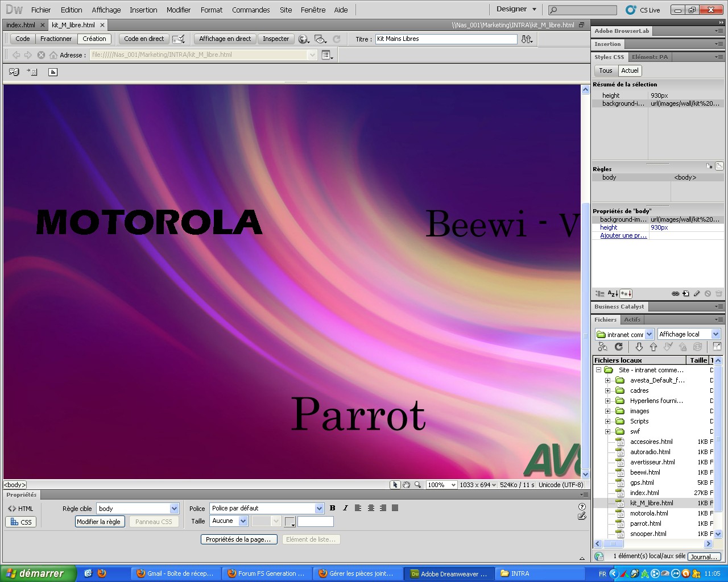Create a new CSS rule icon
This screenshot has width=728, height=582.
tap(686, 294)
